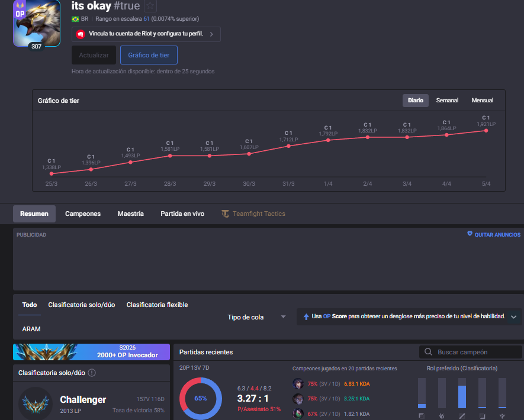Click the 3.27 : 1 KDA ratio text
Screen dimensions: 524x420
[253, 398]
